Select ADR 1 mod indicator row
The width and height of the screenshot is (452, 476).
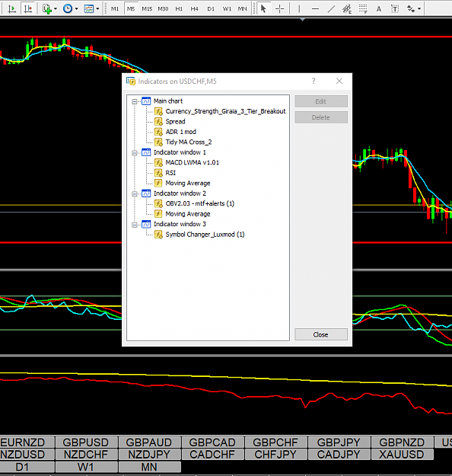(181, 132)
